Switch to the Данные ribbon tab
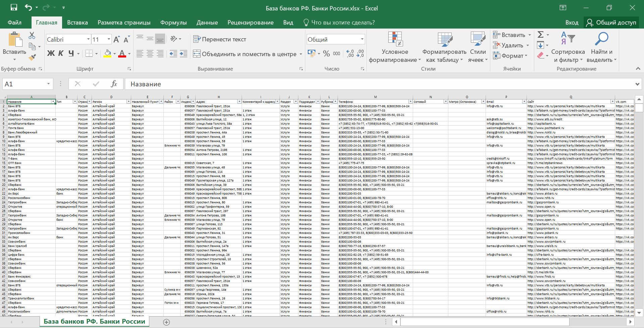The image size is (644, 328). [207, 23]
